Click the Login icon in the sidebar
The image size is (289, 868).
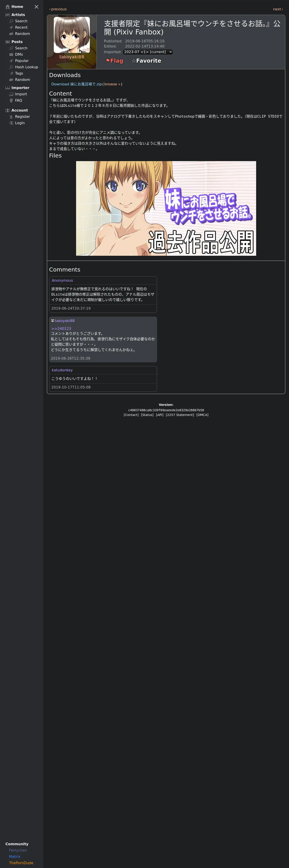tap(11, 123)
